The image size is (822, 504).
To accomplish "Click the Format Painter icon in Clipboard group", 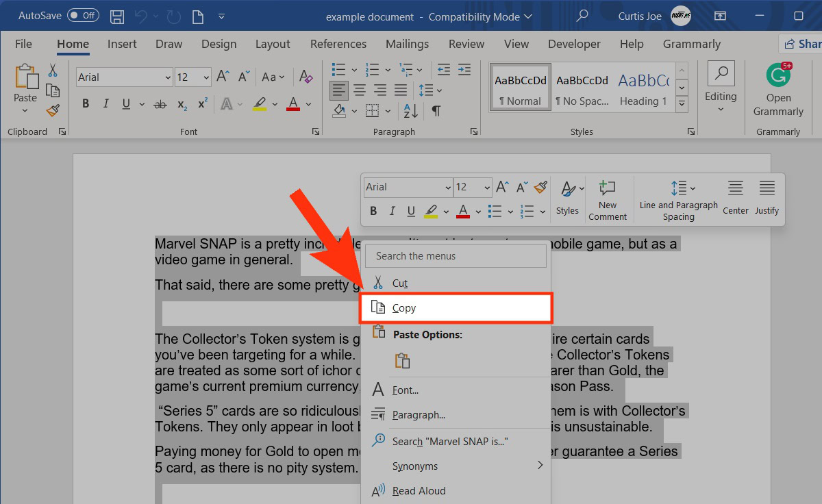I will point(52,110).
